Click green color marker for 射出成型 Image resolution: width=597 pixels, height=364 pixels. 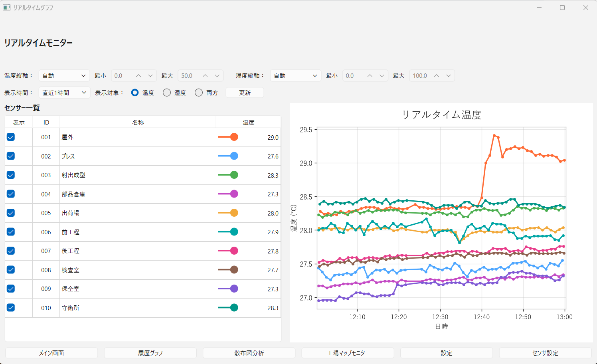coord(234,175)
